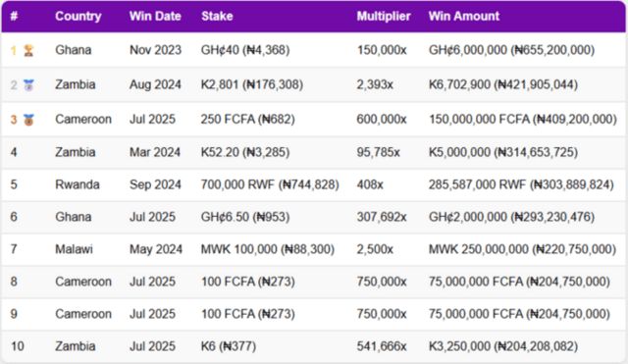Screen dimensions: 628x364
Task: Select GH¢2,000,000 (₦293,230,476) win amount
Action: [x=511, y=217]
